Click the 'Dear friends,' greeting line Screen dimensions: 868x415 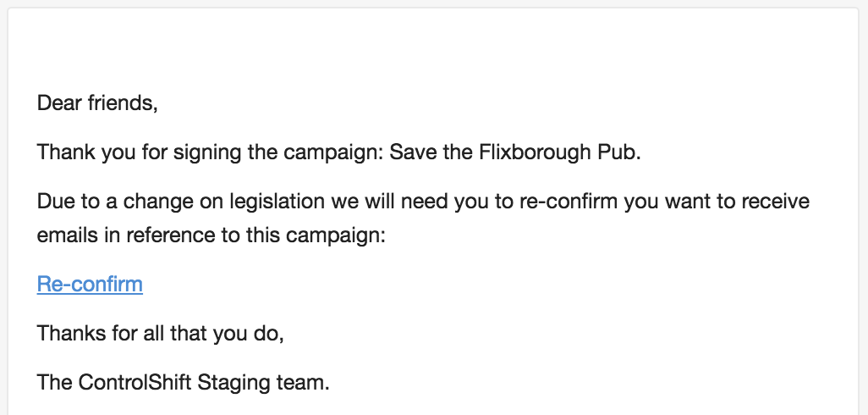click(97, 103)
